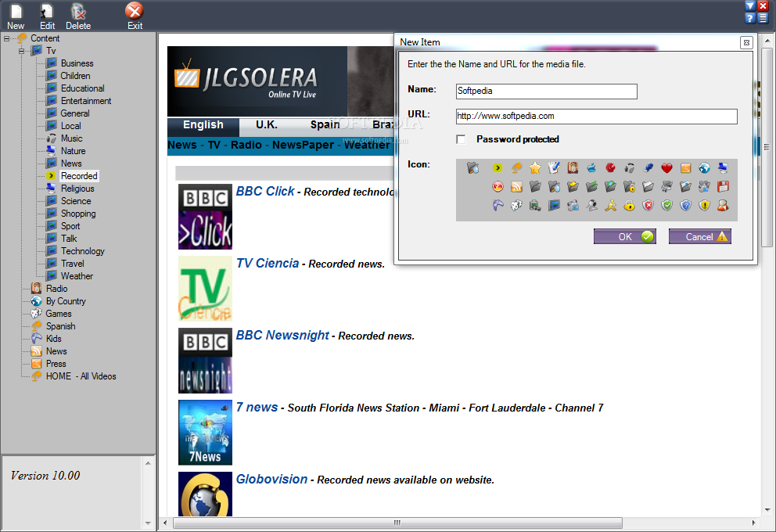Open the BBC Click link
The height and width of the screenshot is (532, 776).
(264, 192)
